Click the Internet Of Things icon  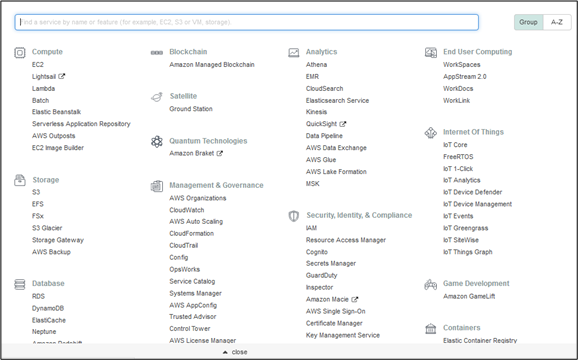(431, 133)
